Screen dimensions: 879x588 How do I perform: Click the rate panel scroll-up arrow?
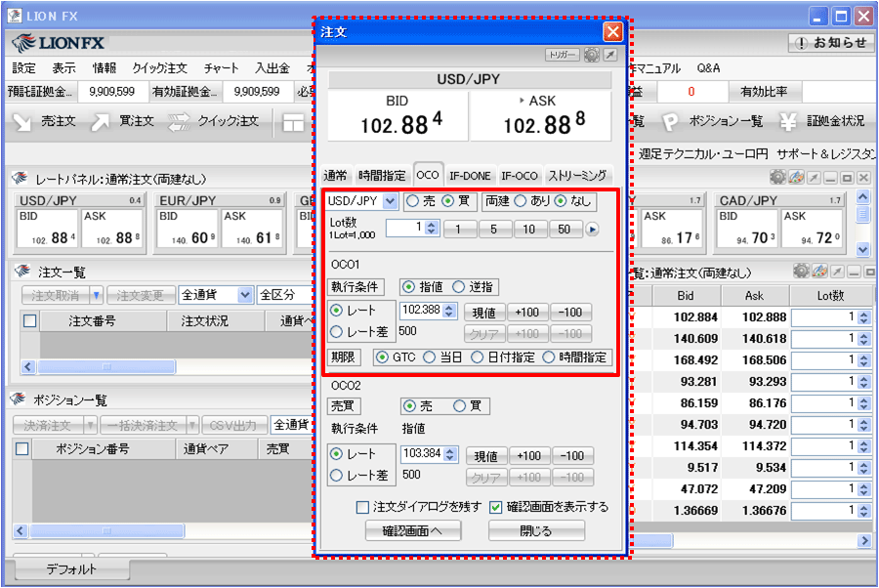pyautogui.click(x=862, y=196)
